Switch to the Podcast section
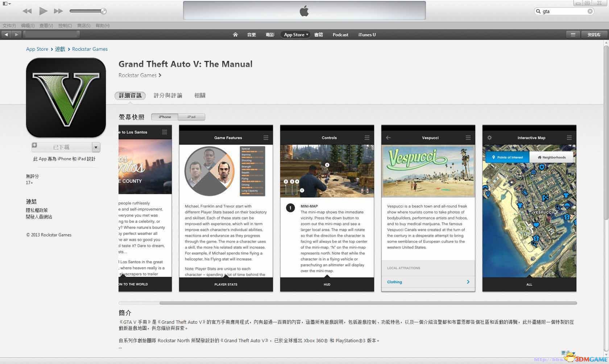 tap(340, 35)
